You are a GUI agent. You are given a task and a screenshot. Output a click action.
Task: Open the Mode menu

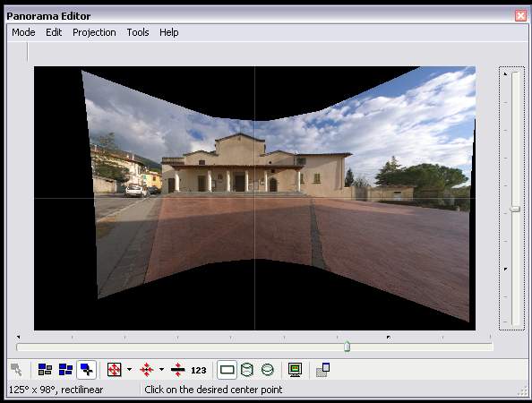click(x=23, y=32)
